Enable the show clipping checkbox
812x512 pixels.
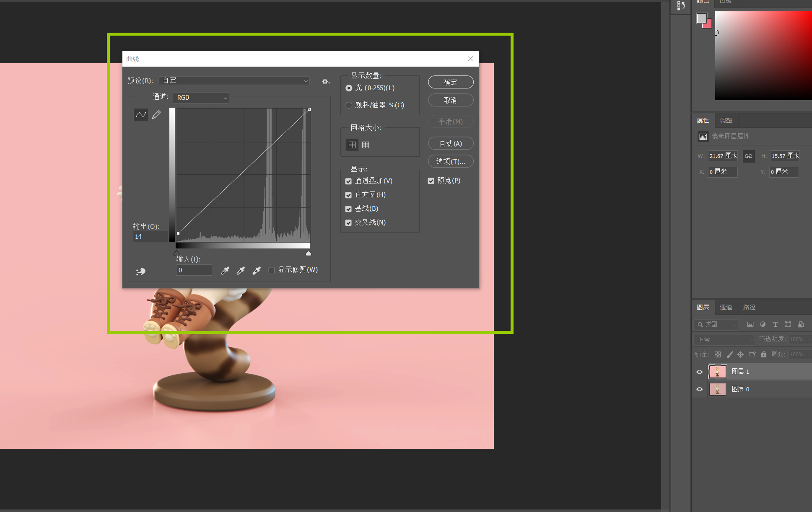272,270
